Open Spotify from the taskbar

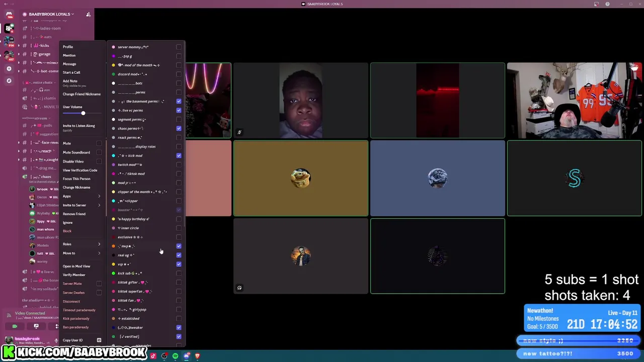tap(175, 356)
